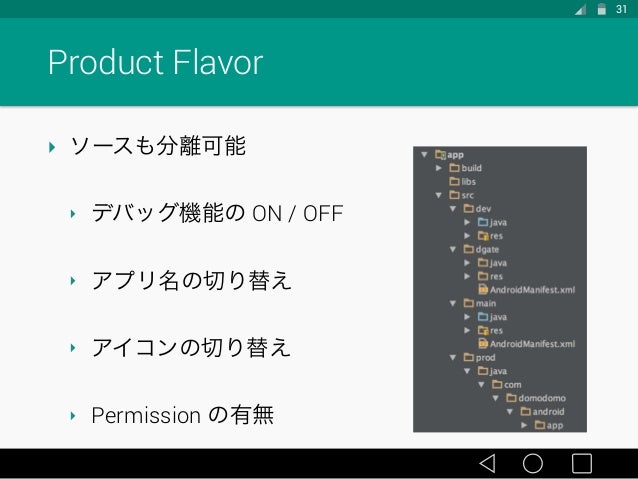Click the AndroidManifest.xml file icon under dgate
Viewport: 638px width, 479px height.
(x=483, y=290)
